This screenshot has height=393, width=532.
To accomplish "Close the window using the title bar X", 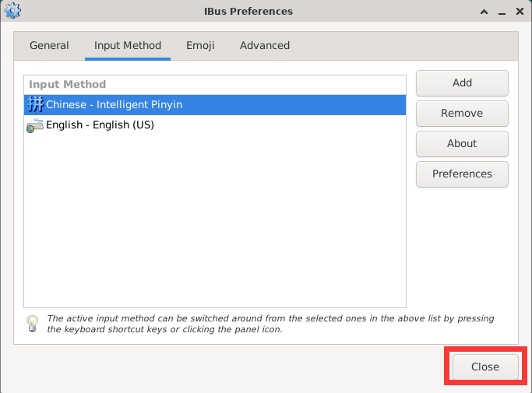I will click(x=520, y=12).
